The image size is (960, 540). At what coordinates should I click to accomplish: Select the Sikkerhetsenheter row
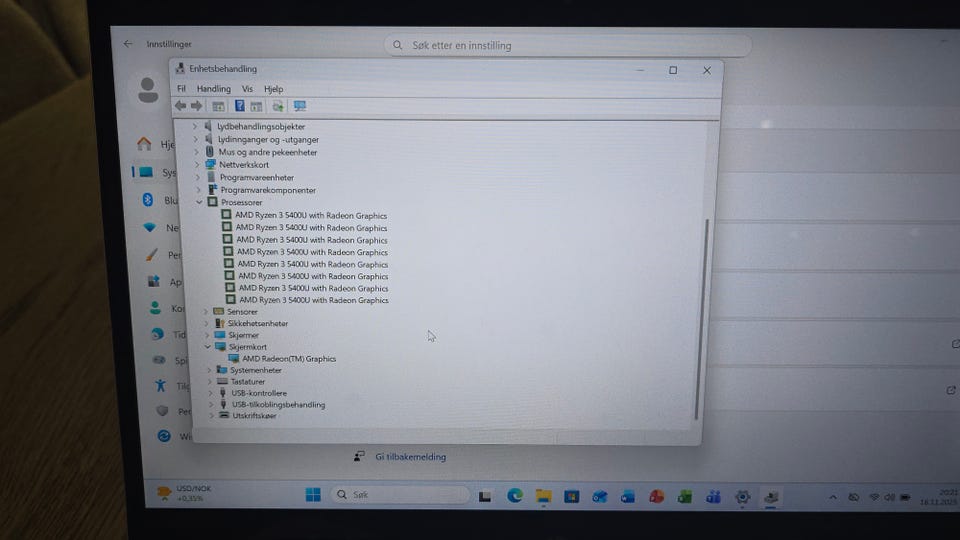click(258, 323)
